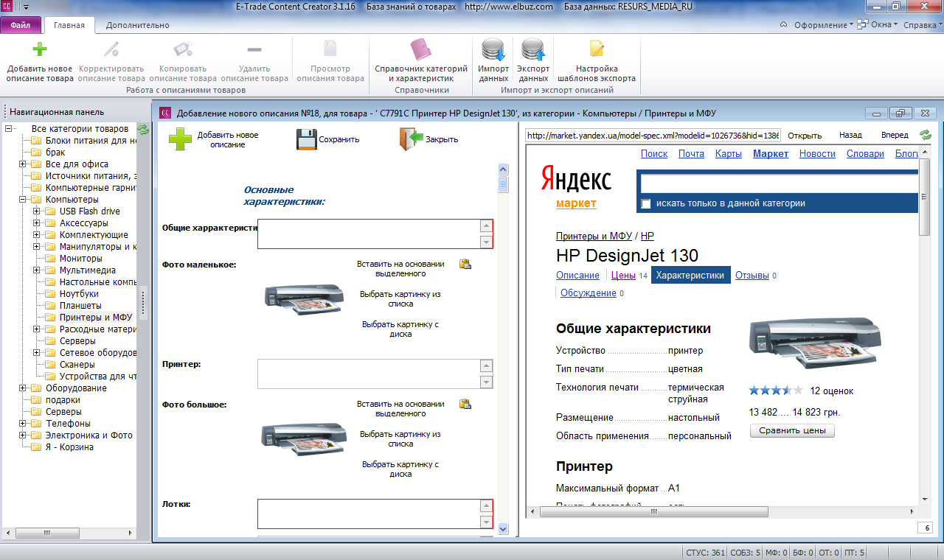
Task: Click paste icon beside small photo section
Action: tap(465, 264)
